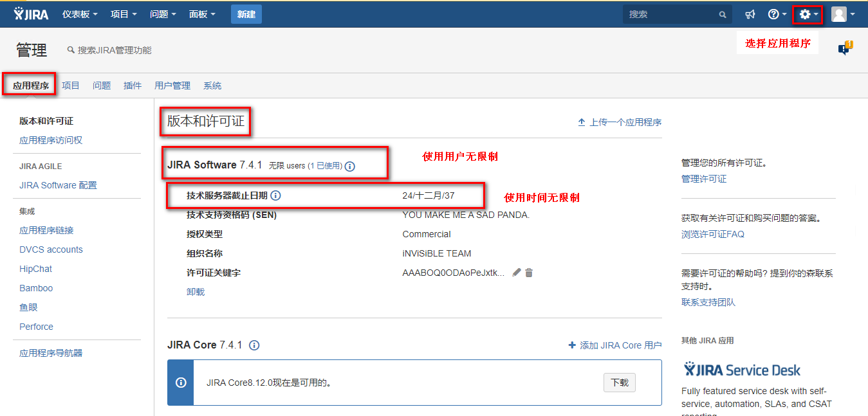Click the info icon in the update banner
The image size is (868, 416).
(181, 383)
